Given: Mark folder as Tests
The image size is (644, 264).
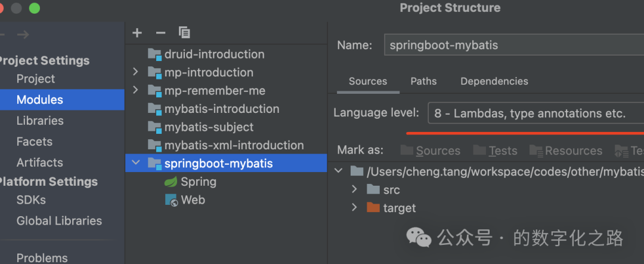Looking at the screenshot, I should pos(495,151).
